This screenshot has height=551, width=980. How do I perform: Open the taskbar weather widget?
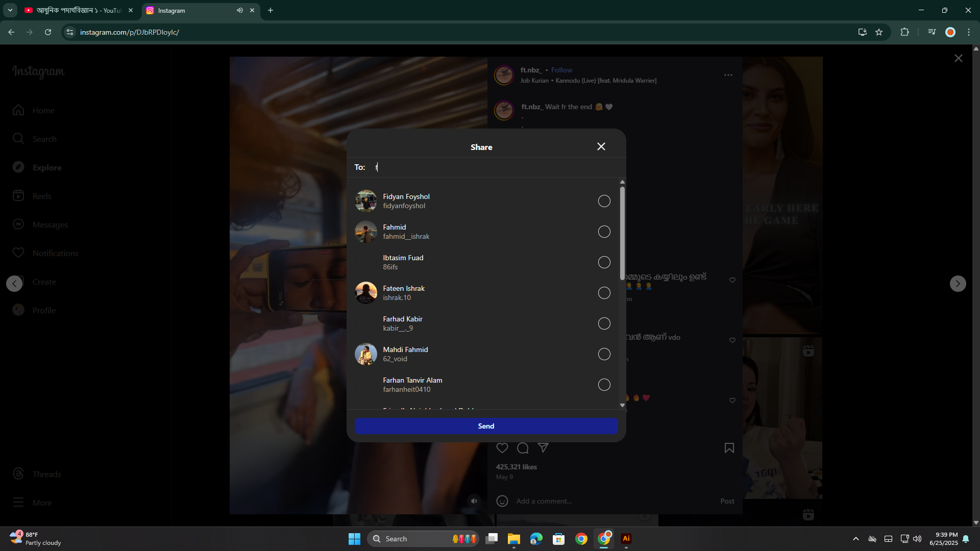point(36,539)
